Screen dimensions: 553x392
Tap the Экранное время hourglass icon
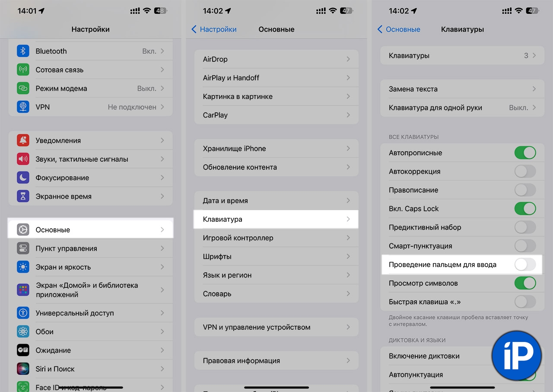pos(23,196)
